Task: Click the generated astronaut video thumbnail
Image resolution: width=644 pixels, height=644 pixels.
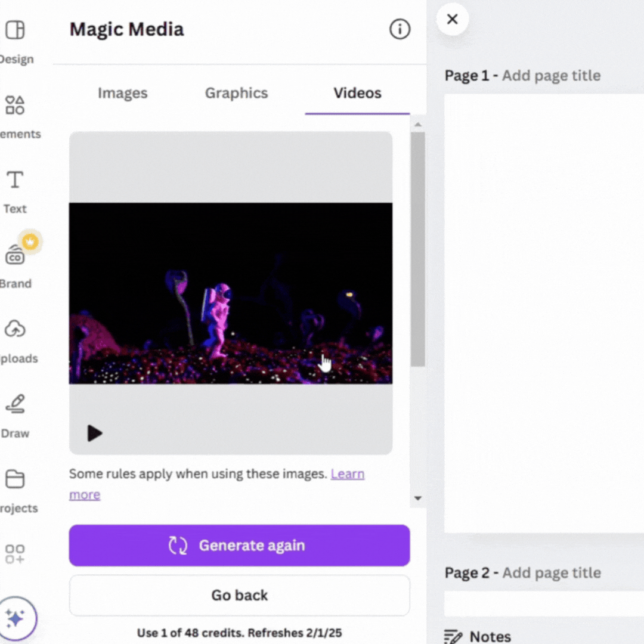Action: (x=230, y=293)
